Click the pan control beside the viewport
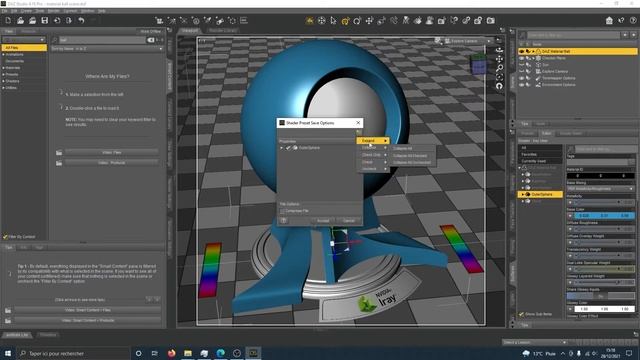The height and width of the screenshot is (360, 640). click(499, 59)
